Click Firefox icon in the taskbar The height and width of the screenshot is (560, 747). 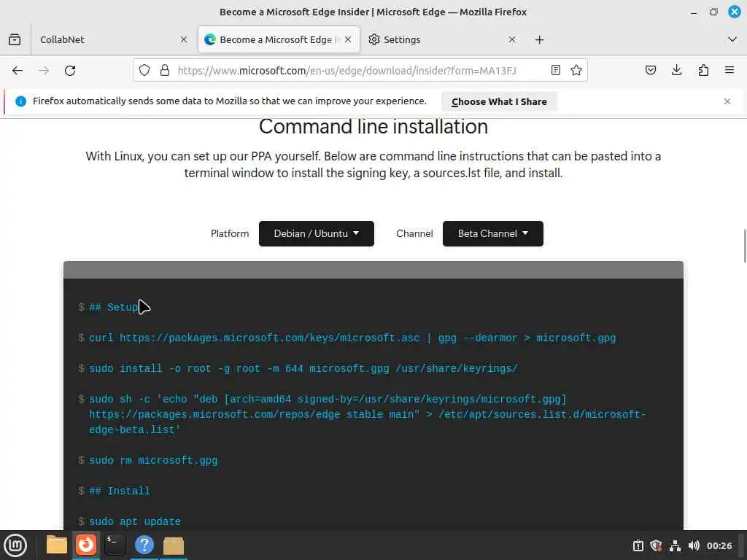86,545
